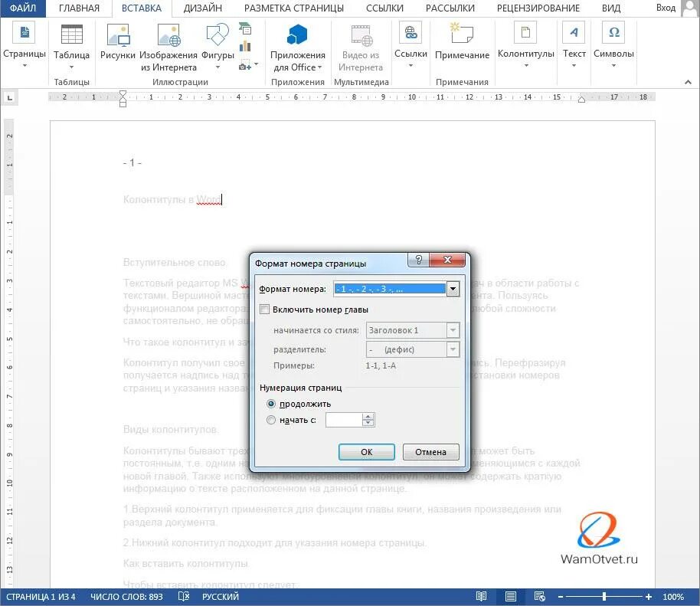Screen dimensions: 700x606
Task: Expand the screenshot icon dropdown arrow
Action: click(x=256, y=64)
